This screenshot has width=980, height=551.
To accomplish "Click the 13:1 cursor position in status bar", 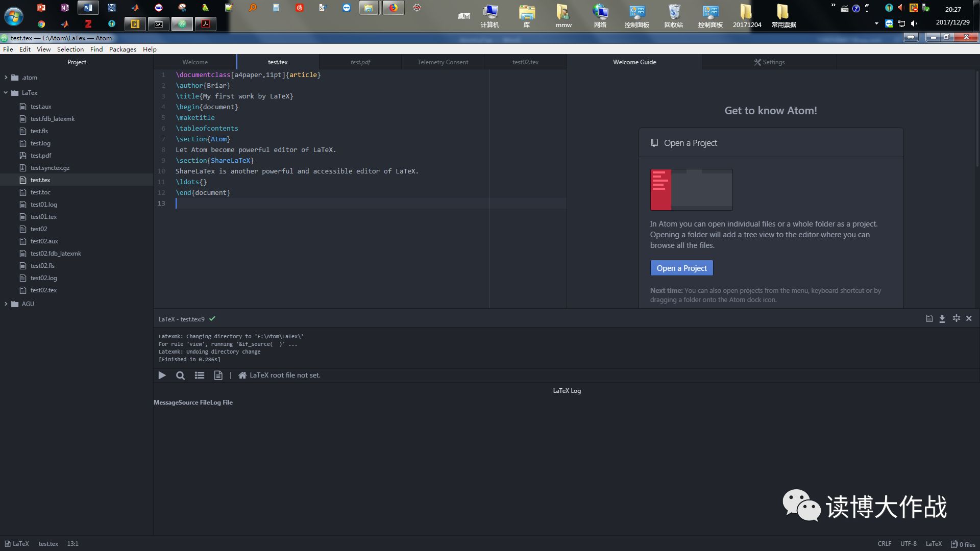I will [73, 544].
